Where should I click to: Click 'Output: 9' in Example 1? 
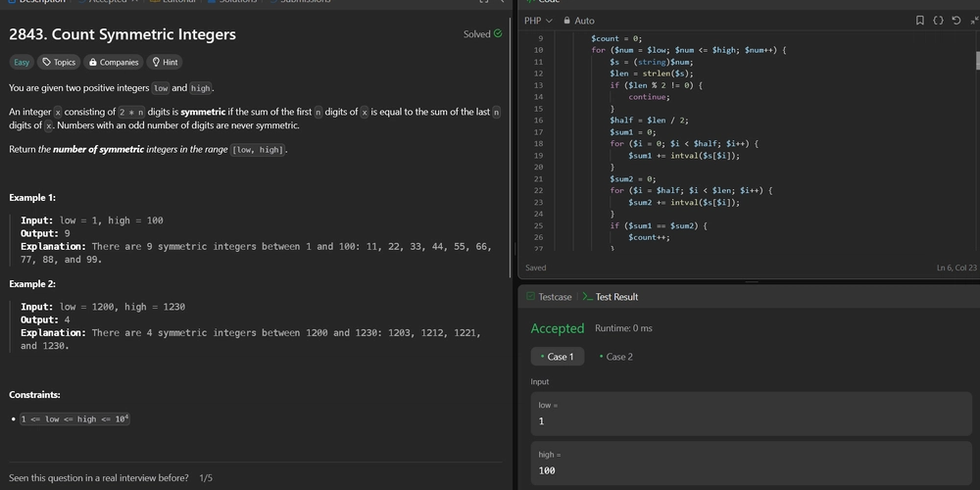click(45, 233)
